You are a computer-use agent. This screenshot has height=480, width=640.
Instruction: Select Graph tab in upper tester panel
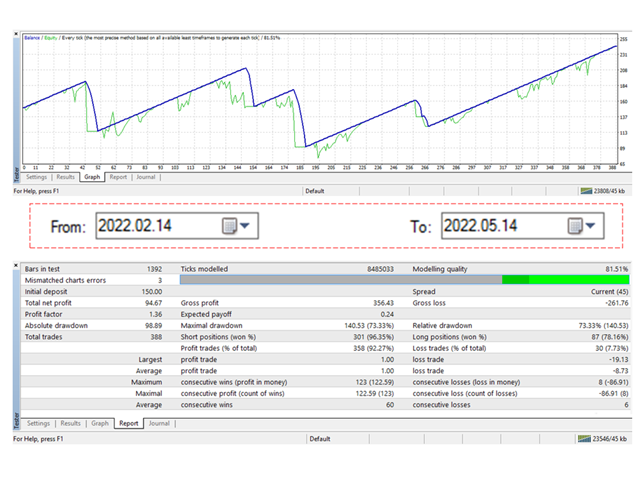point(93,177)
